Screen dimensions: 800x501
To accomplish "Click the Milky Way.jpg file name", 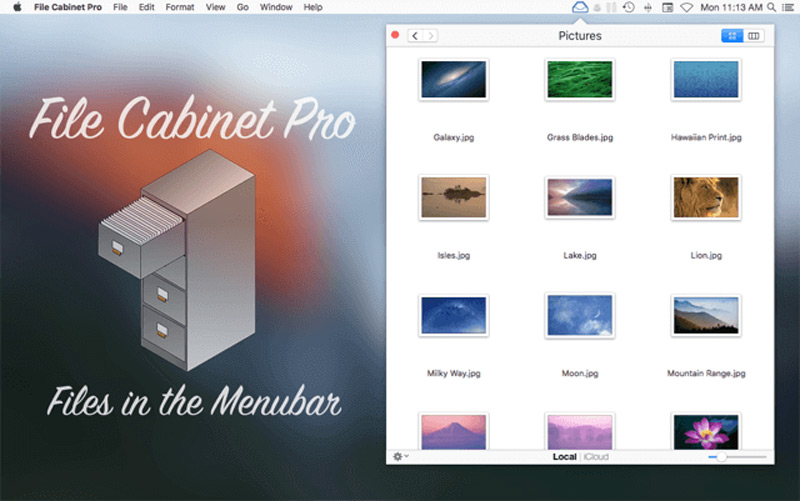I will [x=454, y=373].
